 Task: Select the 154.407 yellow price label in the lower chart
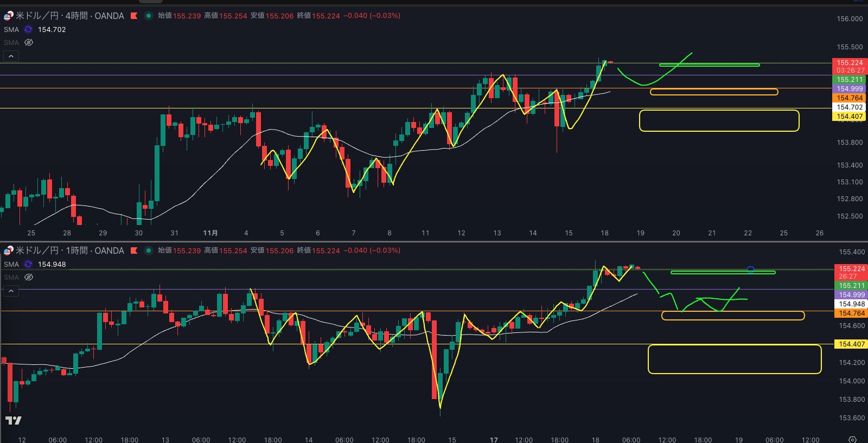tap(851, 344)
